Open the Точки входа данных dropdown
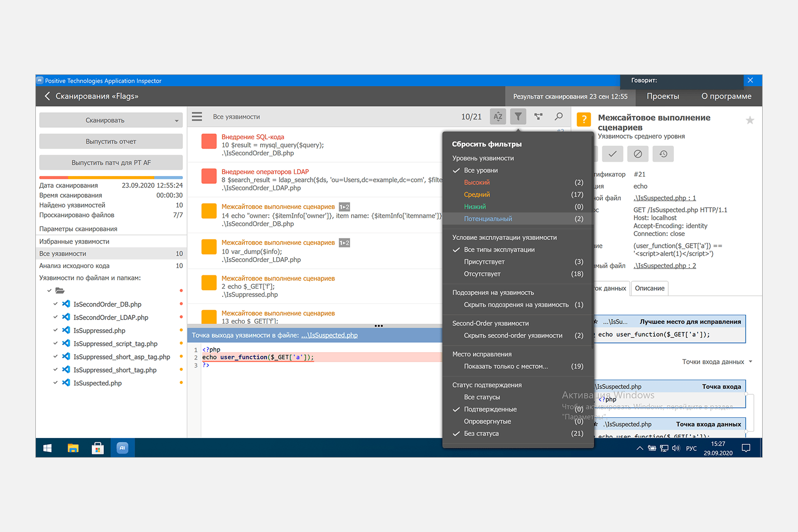 pyautogui.click(x=717, y=362)
